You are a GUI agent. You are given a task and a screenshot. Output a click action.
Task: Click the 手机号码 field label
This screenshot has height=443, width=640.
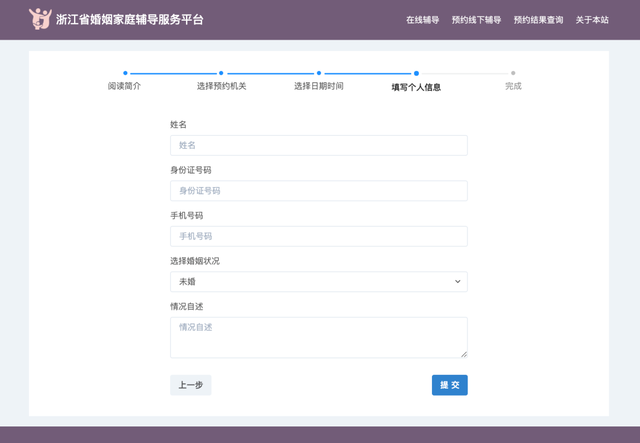187,215
